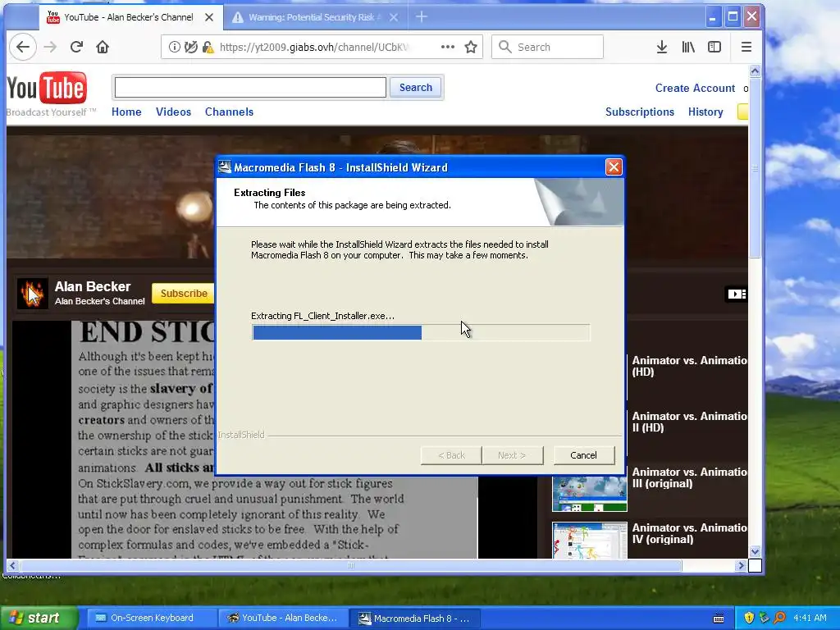This screenshot has width=840, height=630.
Task: Click the YouTube Search button
Action: [x=415, y=87]
